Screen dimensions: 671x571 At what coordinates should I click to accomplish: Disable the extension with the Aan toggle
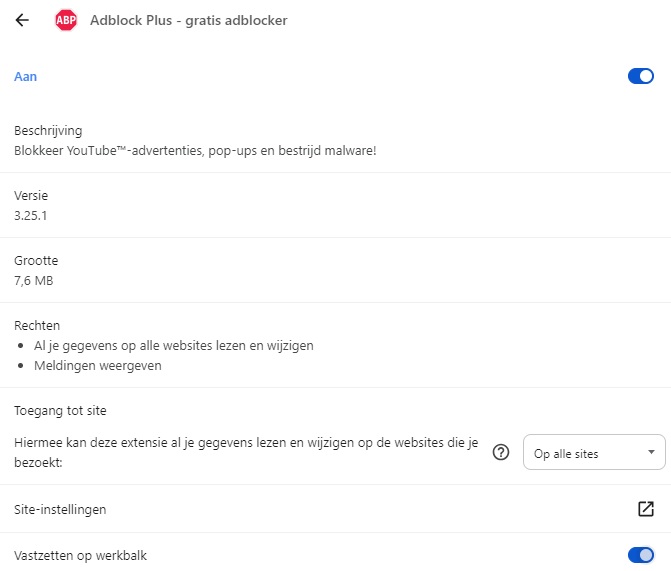640,76
